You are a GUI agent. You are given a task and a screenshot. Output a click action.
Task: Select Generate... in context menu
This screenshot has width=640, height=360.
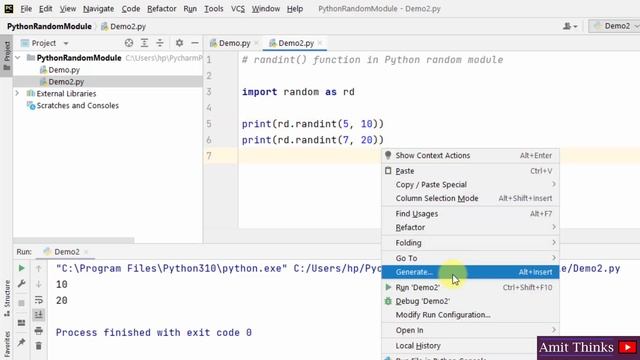(x=470, y=272)
